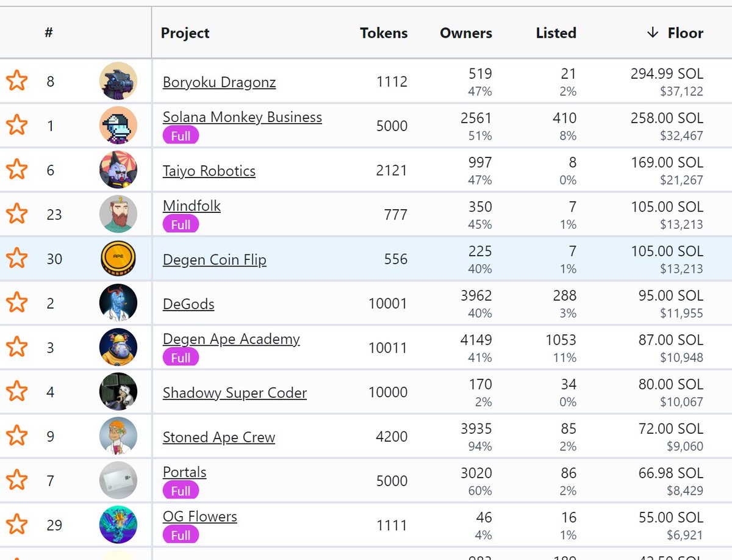This screenshot has height=560, width=732.
Task: Click the Full badge under Solana Monkey Business
Action: point(181,136)
